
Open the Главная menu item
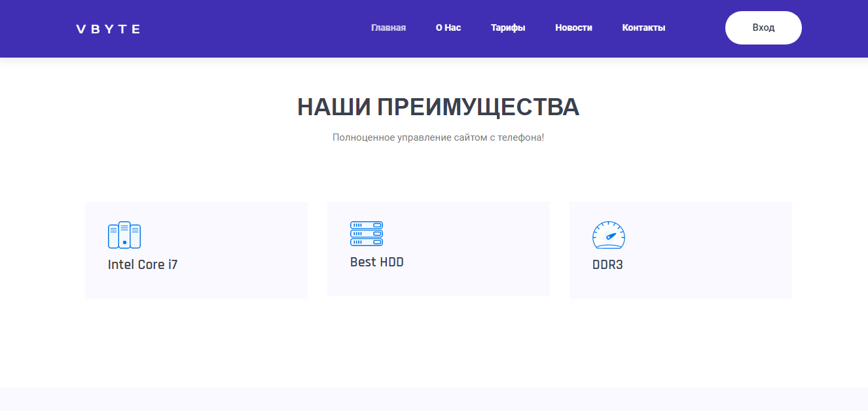pos(388,27)
